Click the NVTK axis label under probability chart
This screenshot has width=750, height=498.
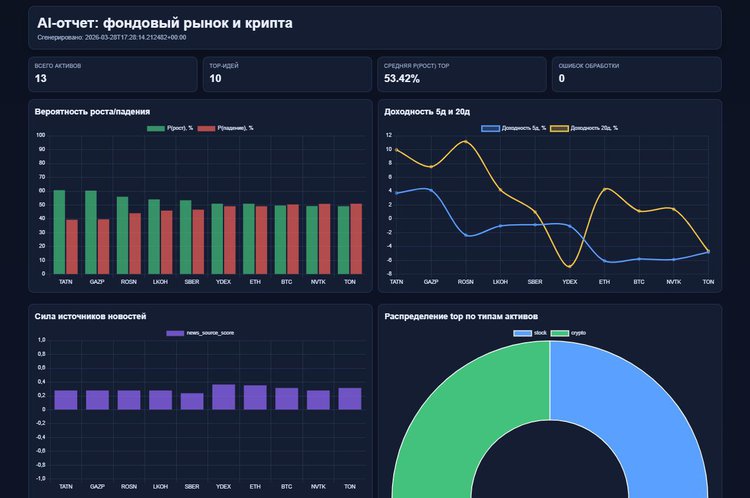(318, 282)
